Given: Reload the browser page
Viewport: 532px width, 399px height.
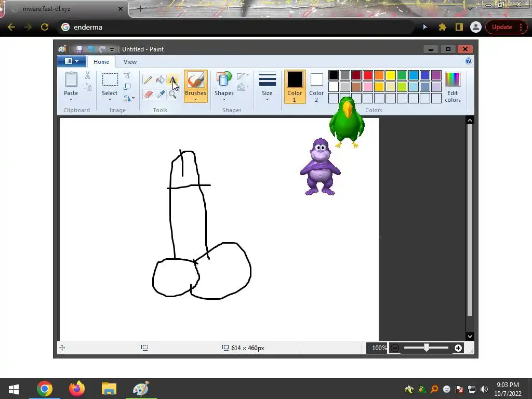Looking at the screenshot, I should tap(45, 27).
